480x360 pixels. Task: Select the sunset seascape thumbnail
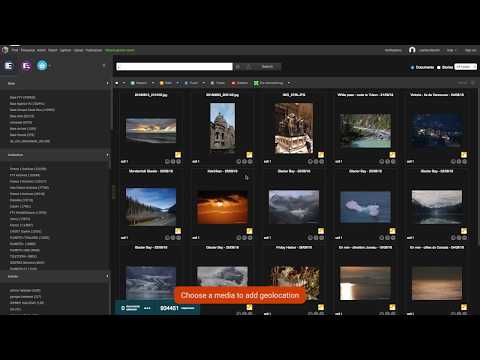151,130
